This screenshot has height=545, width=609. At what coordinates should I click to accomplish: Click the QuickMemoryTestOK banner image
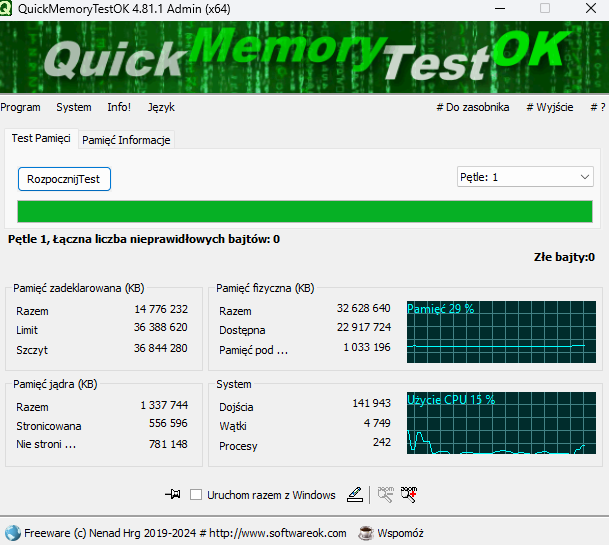304,57
